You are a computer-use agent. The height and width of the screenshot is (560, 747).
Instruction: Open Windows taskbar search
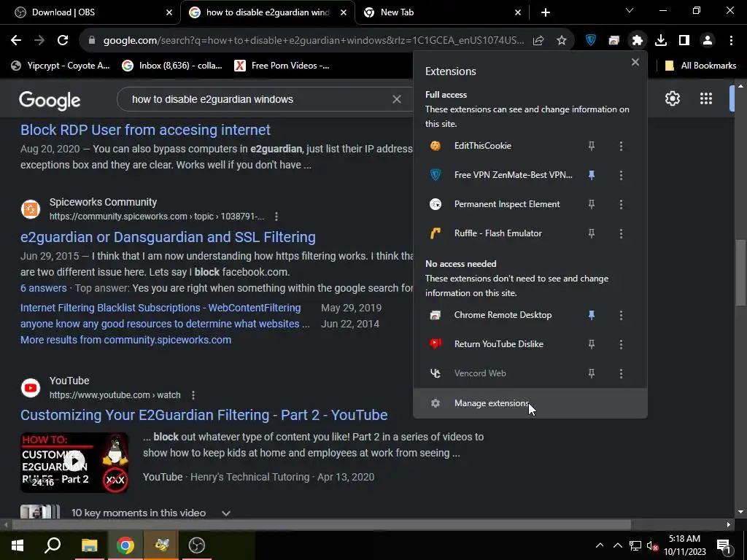tap(53, 545)
